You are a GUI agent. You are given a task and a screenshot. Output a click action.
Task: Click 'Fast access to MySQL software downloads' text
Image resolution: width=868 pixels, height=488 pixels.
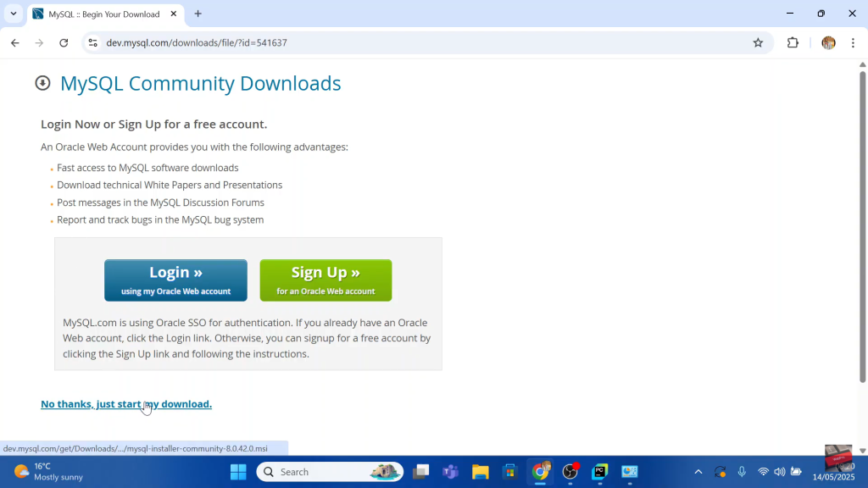pos(147,168)
